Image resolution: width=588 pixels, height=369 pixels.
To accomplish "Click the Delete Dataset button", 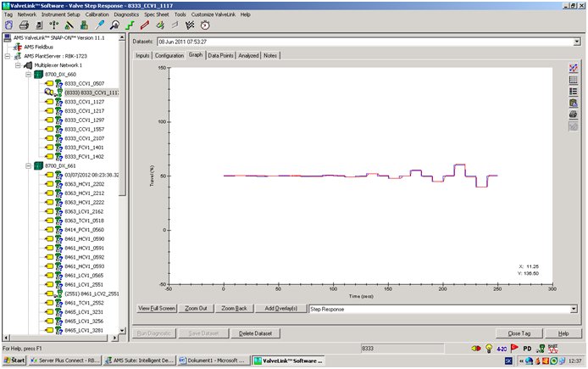I will [x=255, y=333].
